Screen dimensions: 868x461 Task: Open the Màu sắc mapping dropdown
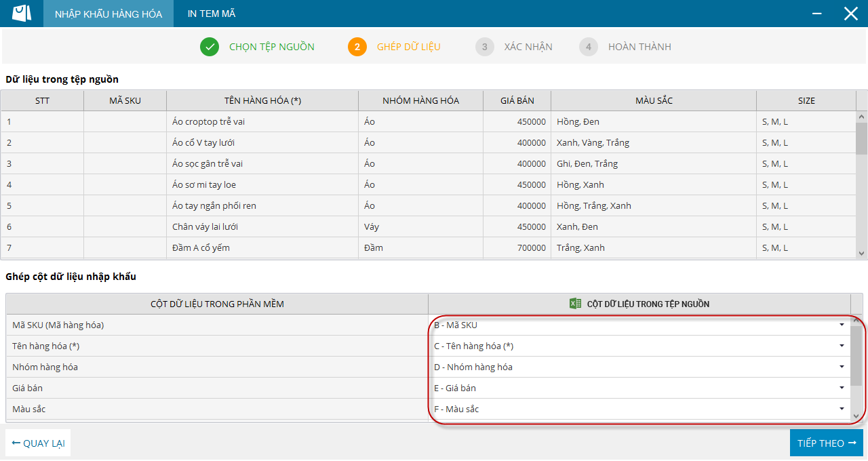pos(842,409)
